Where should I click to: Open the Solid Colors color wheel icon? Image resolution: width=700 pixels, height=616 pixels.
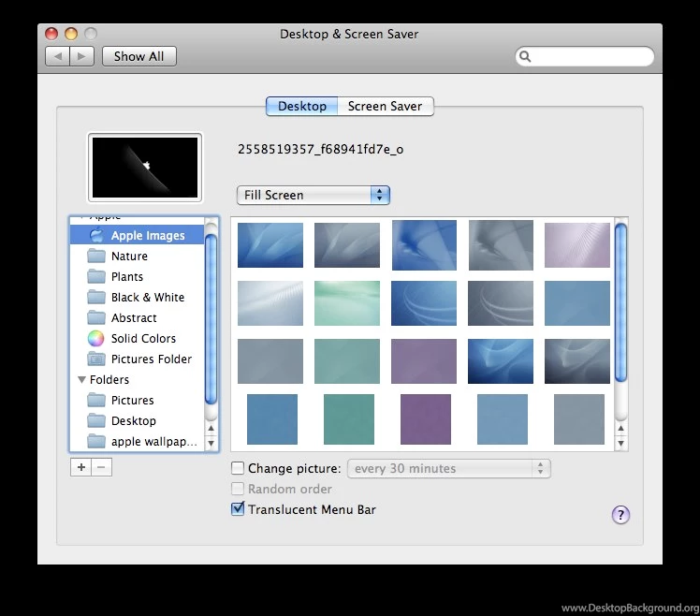point(95,338)
